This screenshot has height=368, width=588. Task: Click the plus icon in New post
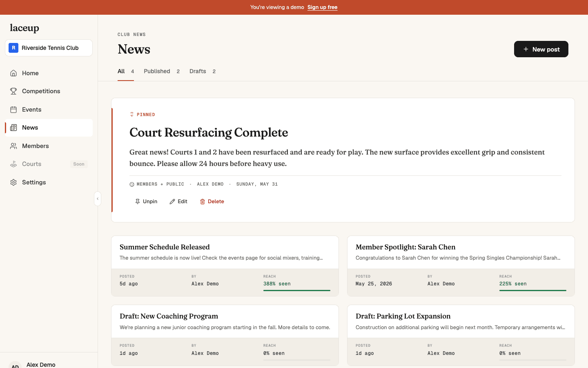(526, 49)
